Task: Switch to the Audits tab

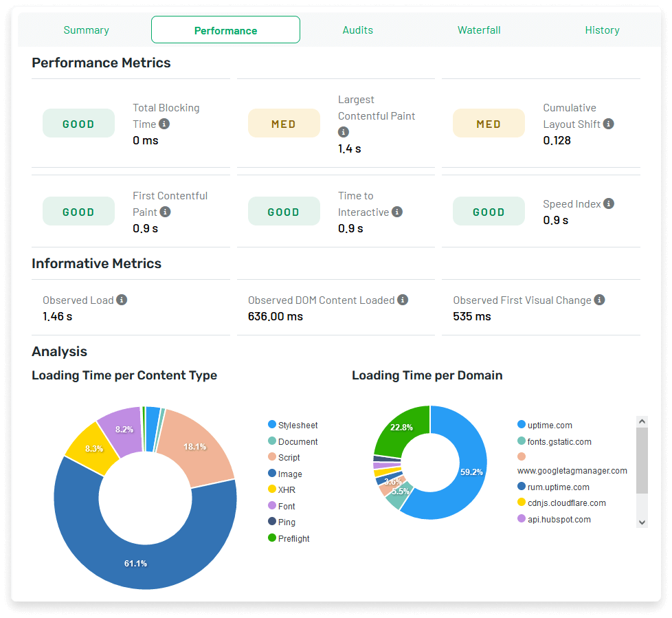Action: (x=357, y=30)
